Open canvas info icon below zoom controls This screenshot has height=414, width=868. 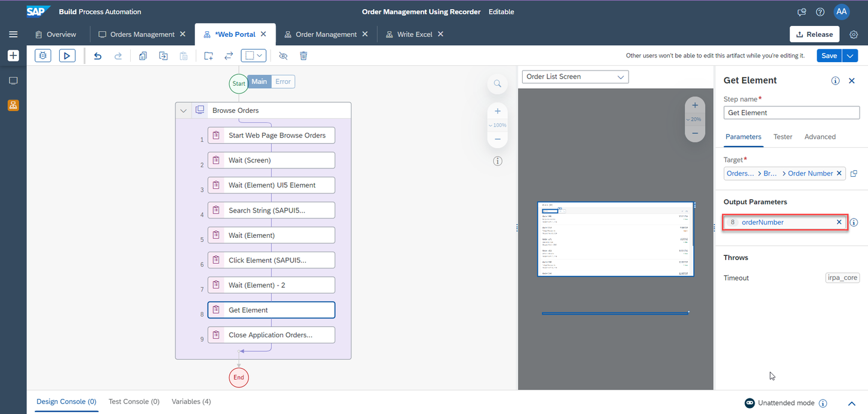tap(497, 161)
